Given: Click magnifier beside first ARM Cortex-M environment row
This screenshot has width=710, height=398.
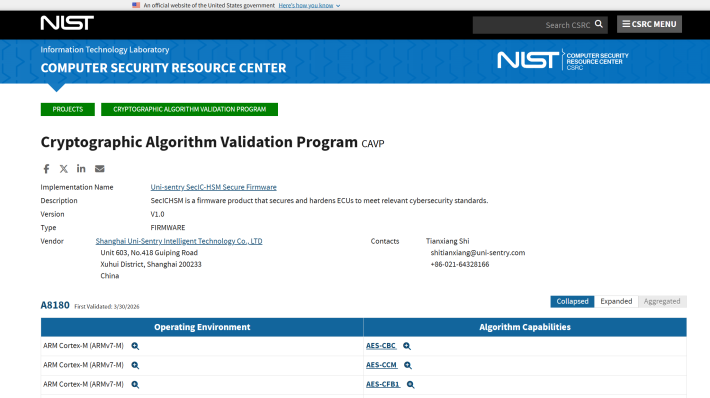Looking at the screenshot, I should [x=135, y=346].
